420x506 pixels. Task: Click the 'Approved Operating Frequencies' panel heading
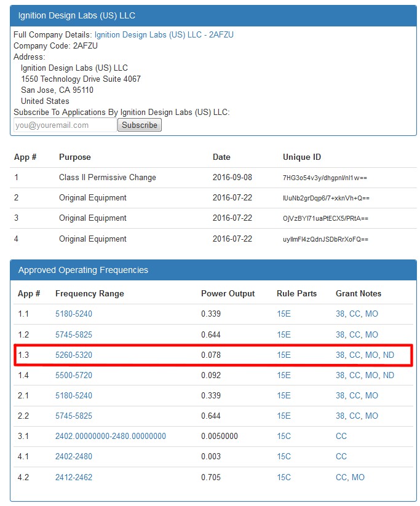(x=83, y=270)
